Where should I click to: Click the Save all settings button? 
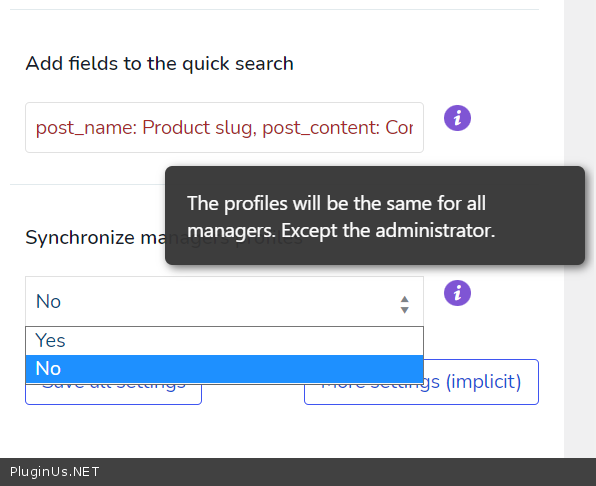[113, 394]
